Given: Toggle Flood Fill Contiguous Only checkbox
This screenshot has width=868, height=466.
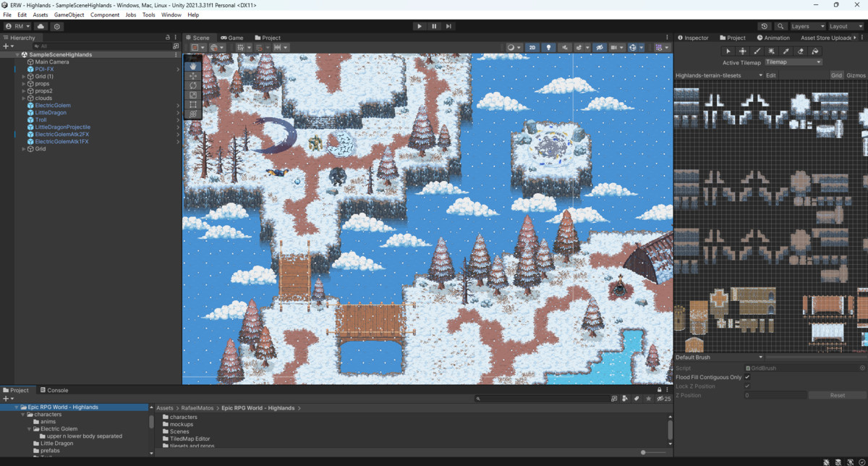Looking at the screenshot, I should click(x=747, y=377).
